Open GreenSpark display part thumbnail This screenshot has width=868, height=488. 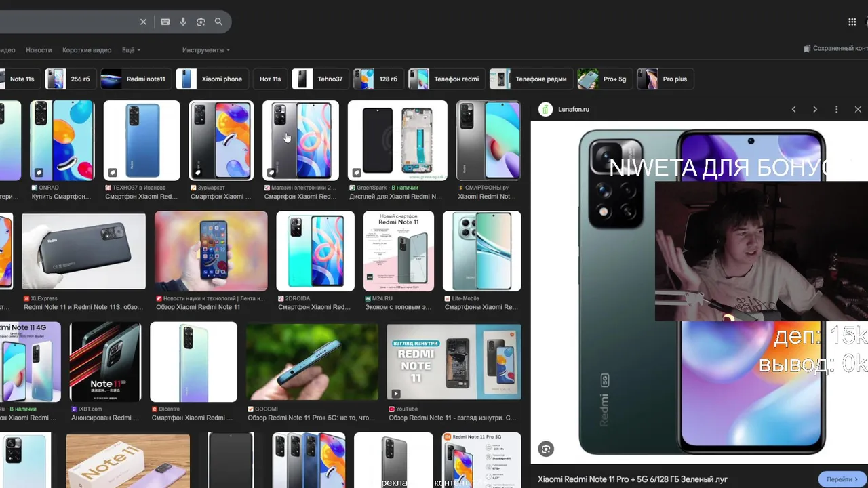point(397,140)
